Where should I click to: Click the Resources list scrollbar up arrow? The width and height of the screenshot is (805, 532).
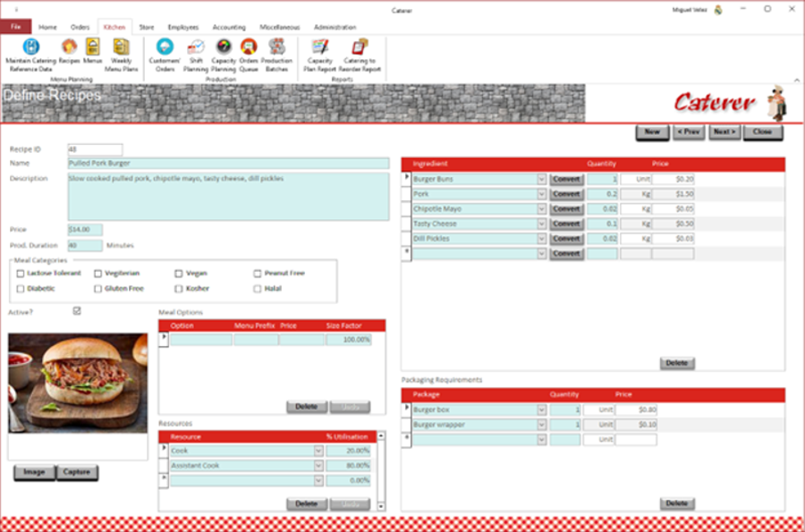point(381,435)
